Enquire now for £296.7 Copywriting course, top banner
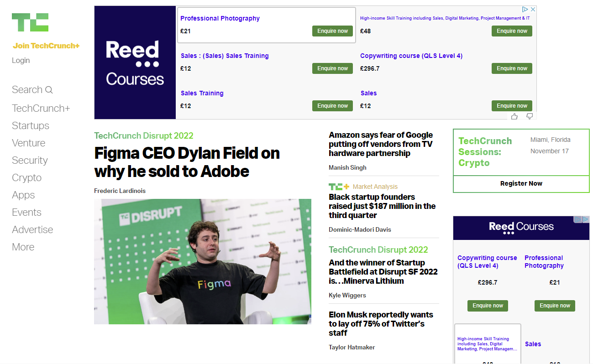Image resolution: width=593 pixels, height=364 pixels. coord(512,68)
